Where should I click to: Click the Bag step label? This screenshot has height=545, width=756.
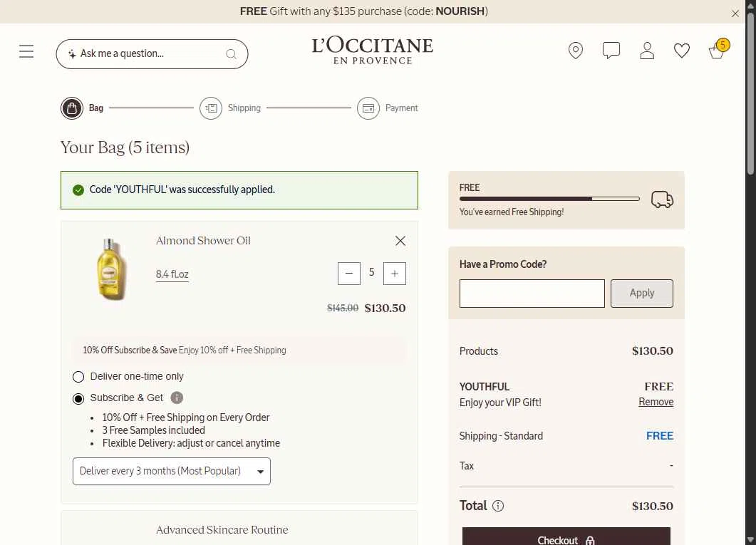click(x=96, y=108)
